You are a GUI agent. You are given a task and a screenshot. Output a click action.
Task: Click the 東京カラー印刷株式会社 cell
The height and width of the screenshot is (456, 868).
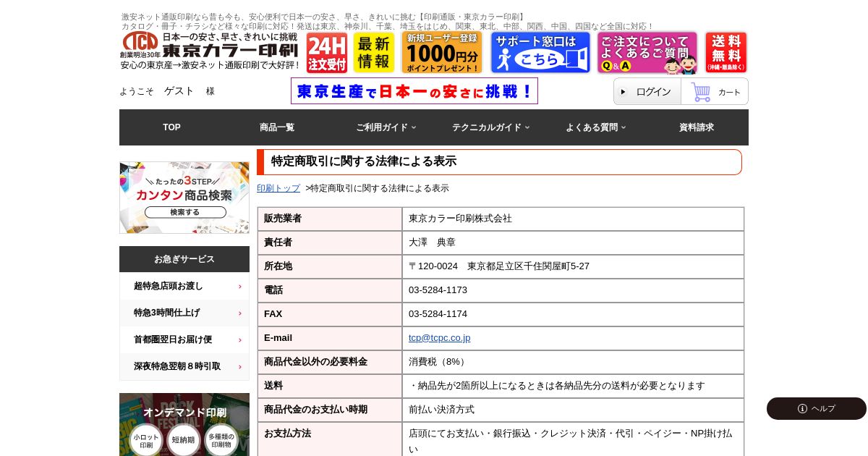pyautogui.click(x=573, y=219)
